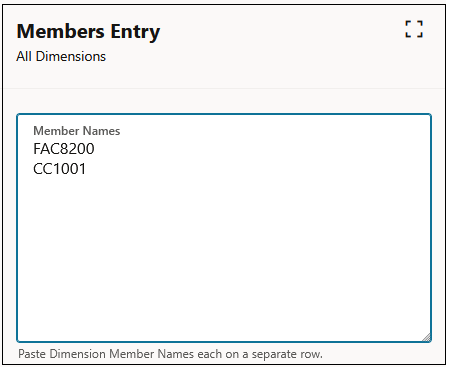Place cursor on the FAC8200 line

64,149
